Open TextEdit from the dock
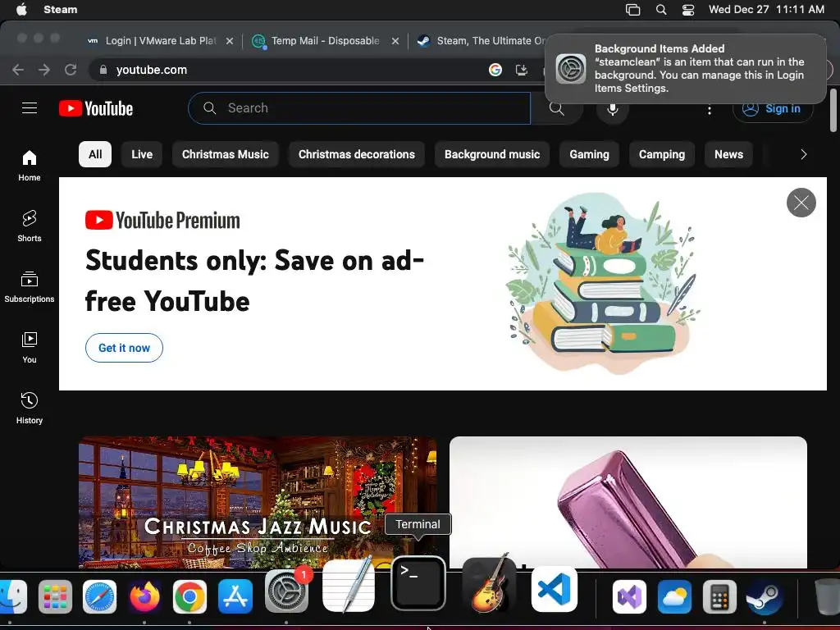Viewport: 840px width, 630px height. point(348,585)
